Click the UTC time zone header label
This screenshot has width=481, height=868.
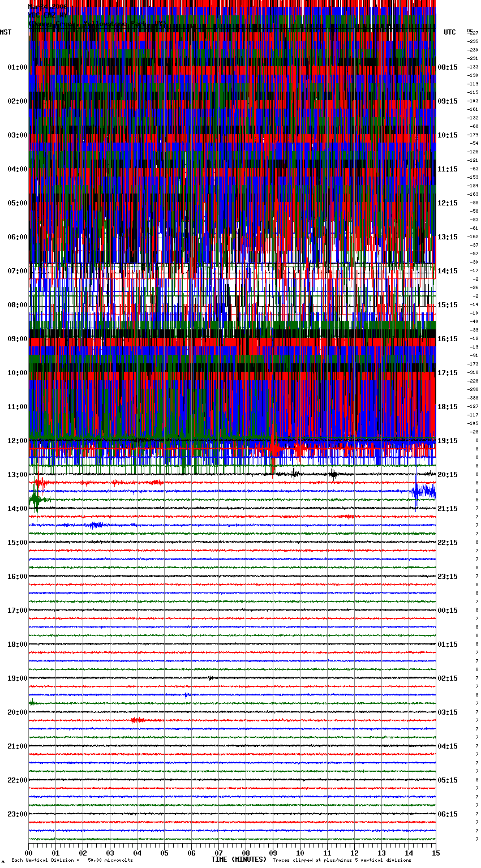(x=450, y=32)
